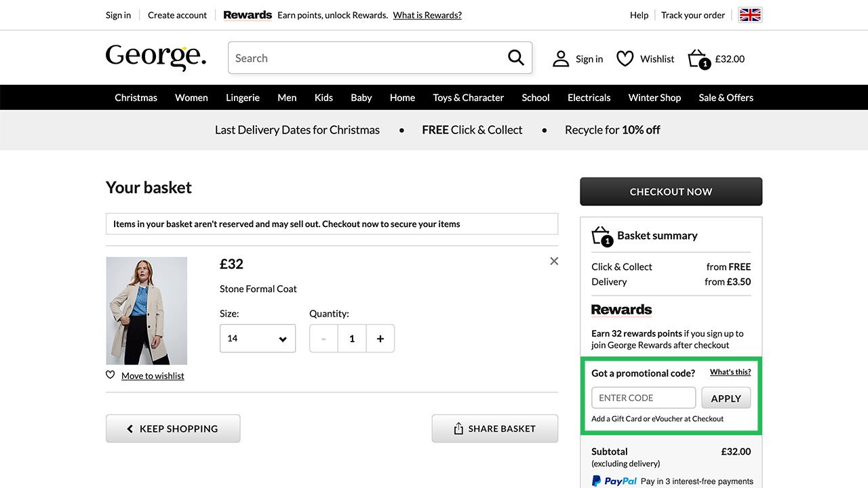Image resolution: width=868 pixels, height=488 pixels.
Task: Click the SHARE BASKET button
Action: 495,428
